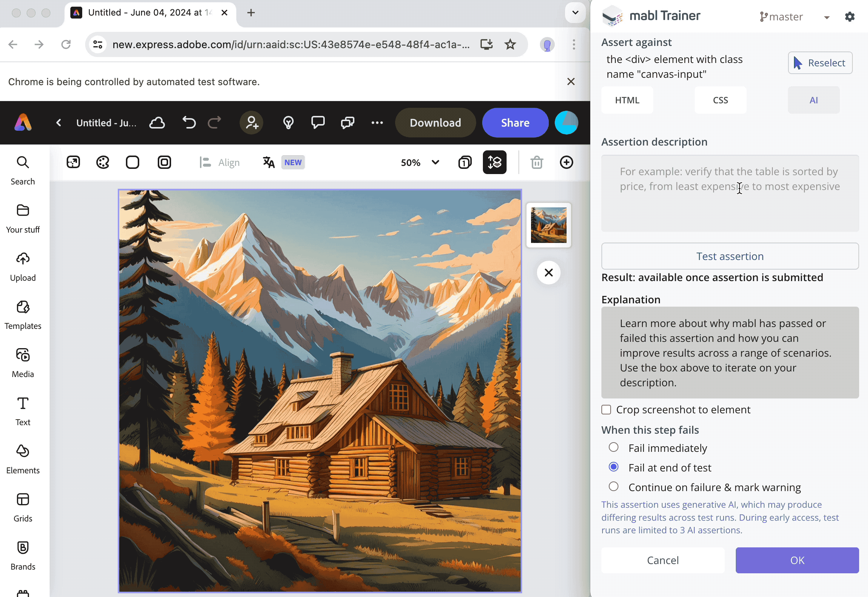The width and height of the screenshot is (868, 597).
Task: Enable Crop screenshot to element
Action: tap(606, 409)
